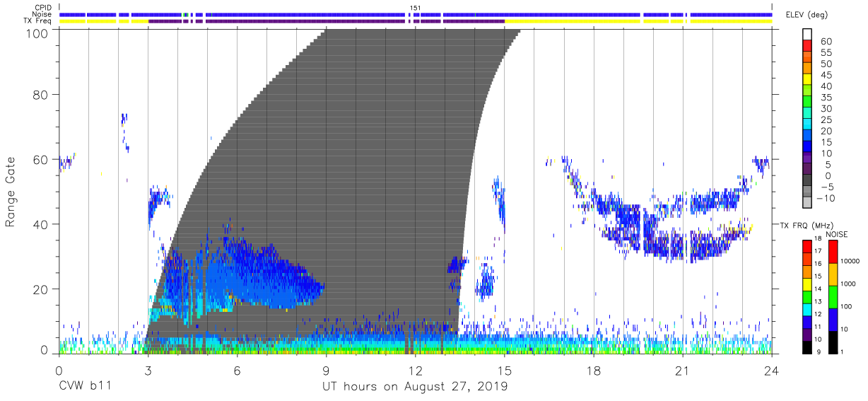The width and height of the screenshot is (868, 401).
Task: Click the 50 label on ELEV colorbar
Action: 826,64
